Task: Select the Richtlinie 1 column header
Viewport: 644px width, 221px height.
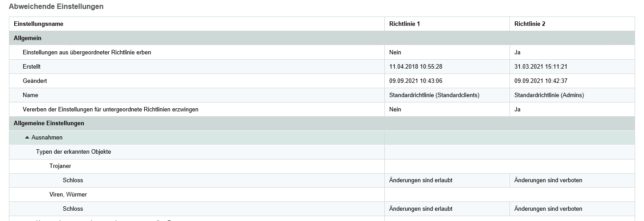Action: tap(404, 24)
